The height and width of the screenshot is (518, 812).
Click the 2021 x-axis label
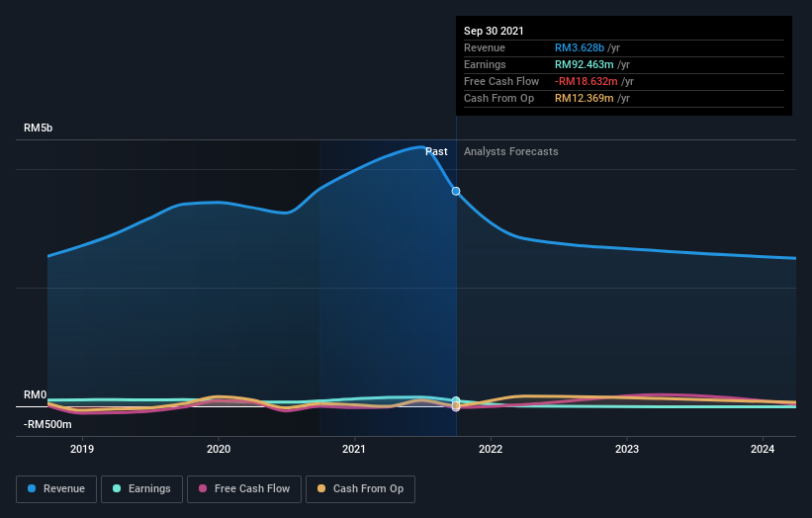click(354, 449)
